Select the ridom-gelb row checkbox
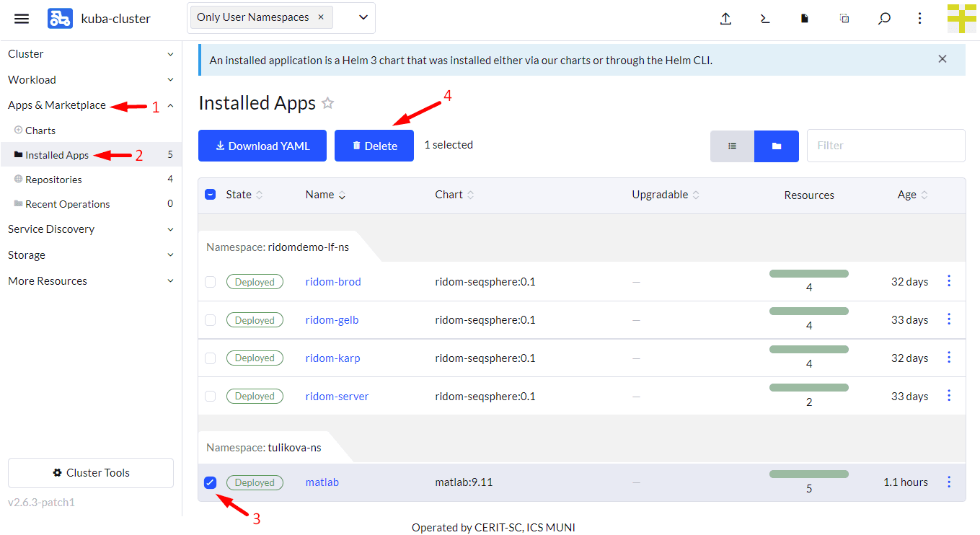Viewport: 980px width, 535px height. [x=210, y=320]
